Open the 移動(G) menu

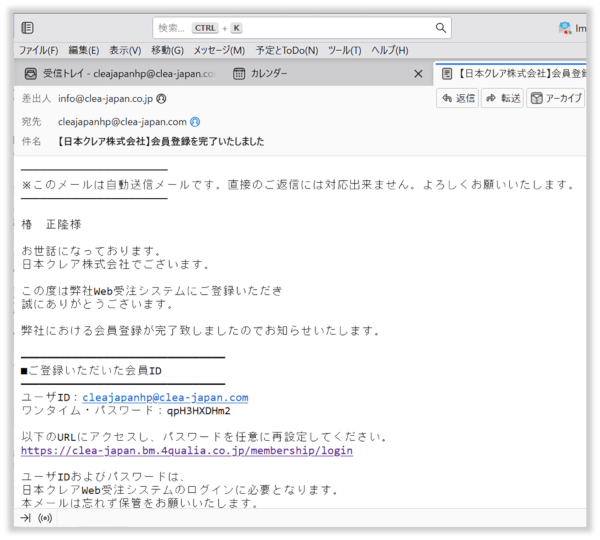pos(167,51)
